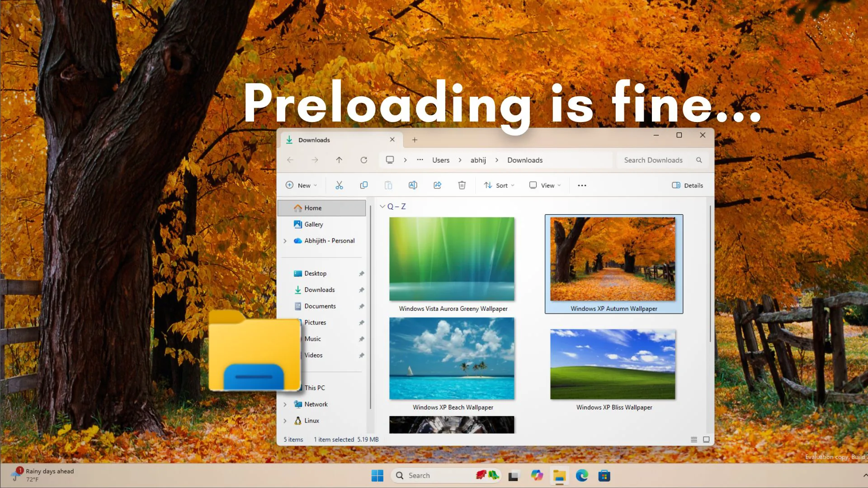Screen dimensions: 868x488
Task: Click the PC monitor icon in address bar
Action: [390, 160]
